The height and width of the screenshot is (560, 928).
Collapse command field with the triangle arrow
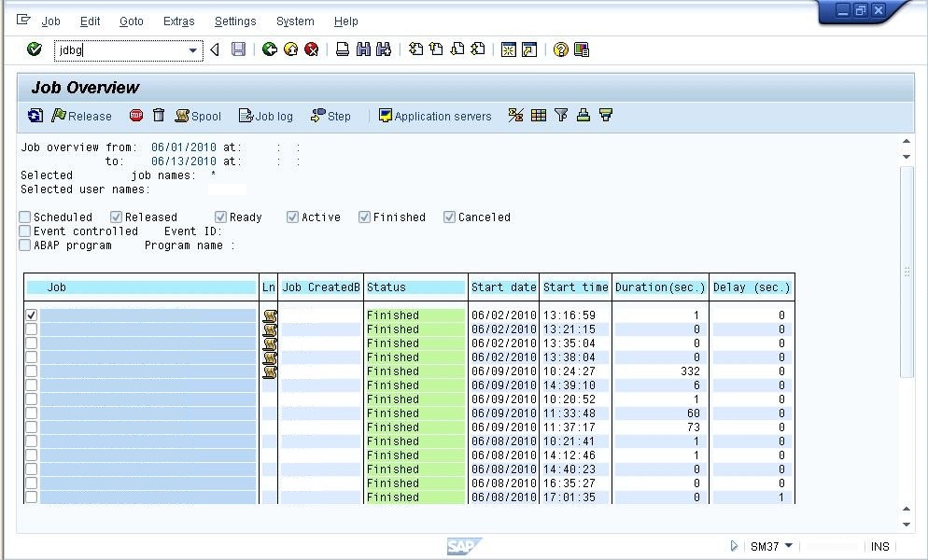pos(215,49)
